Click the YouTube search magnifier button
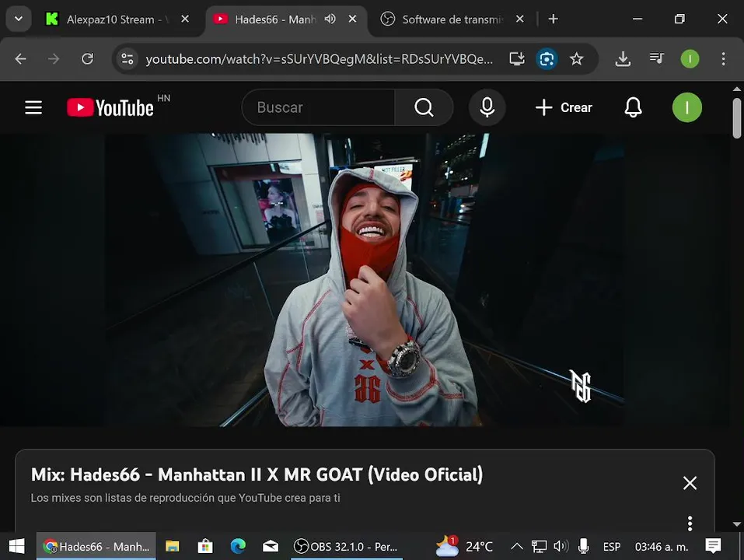Viewport: 744px width, 560px height. click(424, 108)
